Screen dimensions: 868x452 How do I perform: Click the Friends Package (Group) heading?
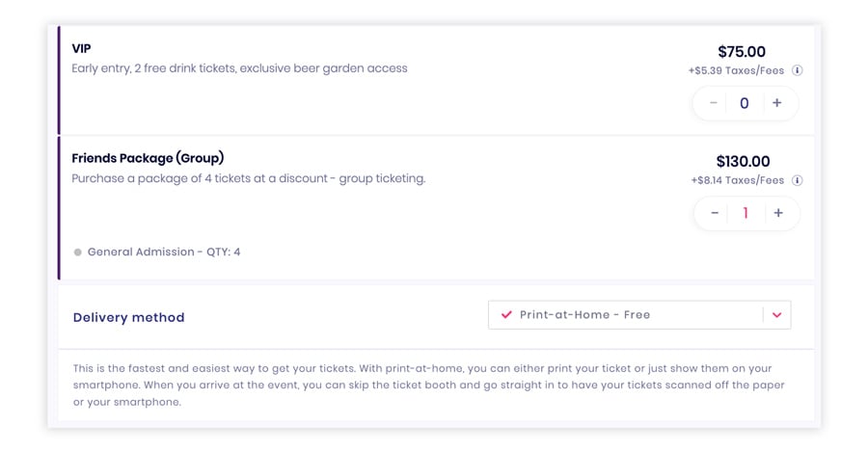(x=148, y=158)
